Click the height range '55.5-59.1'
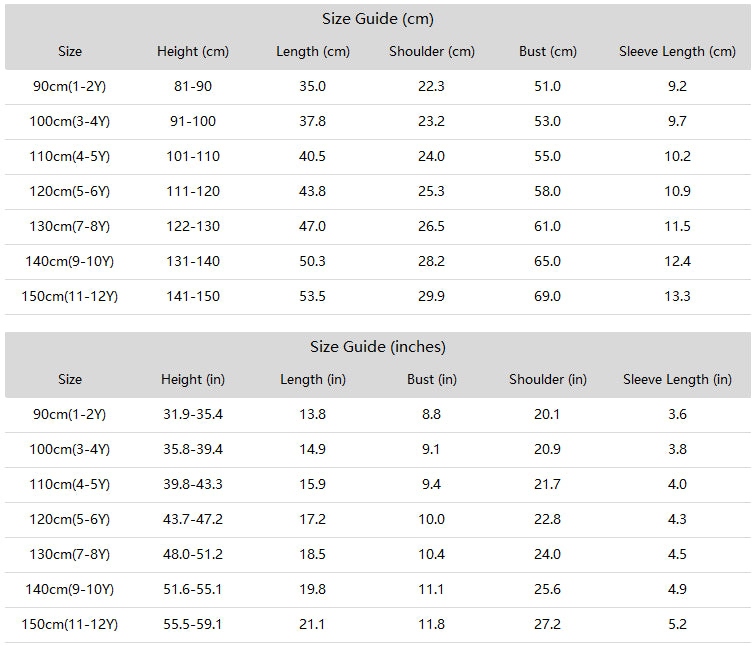The image size is (752, 646). (x=193, y=624)
